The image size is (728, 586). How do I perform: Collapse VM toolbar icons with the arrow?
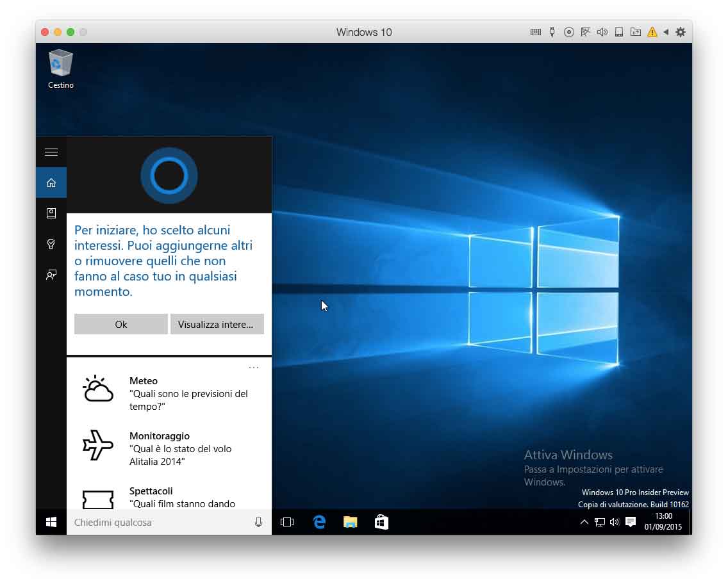coord(666,32)
